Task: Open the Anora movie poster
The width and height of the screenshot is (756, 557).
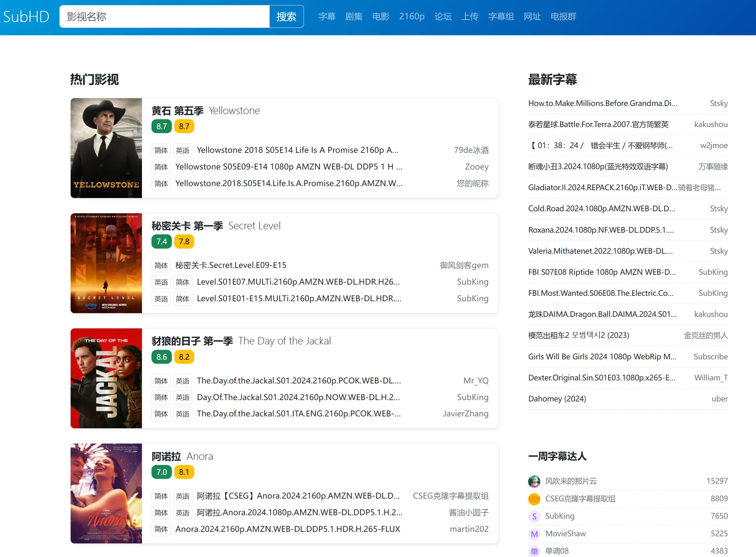Action: 106,493
